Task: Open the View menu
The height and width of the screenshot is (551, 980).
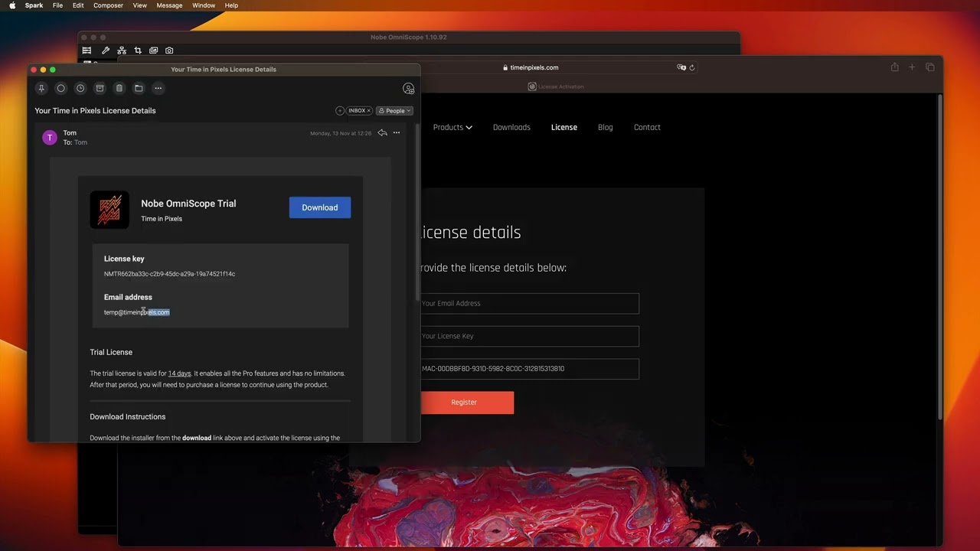Action: click(139, 5)
